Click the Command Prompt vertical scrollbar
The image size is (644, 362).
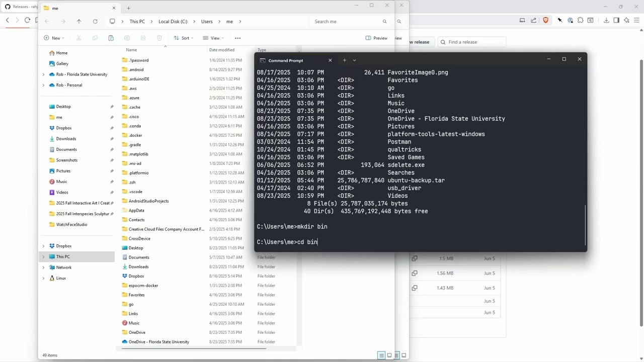pos(585,225)
